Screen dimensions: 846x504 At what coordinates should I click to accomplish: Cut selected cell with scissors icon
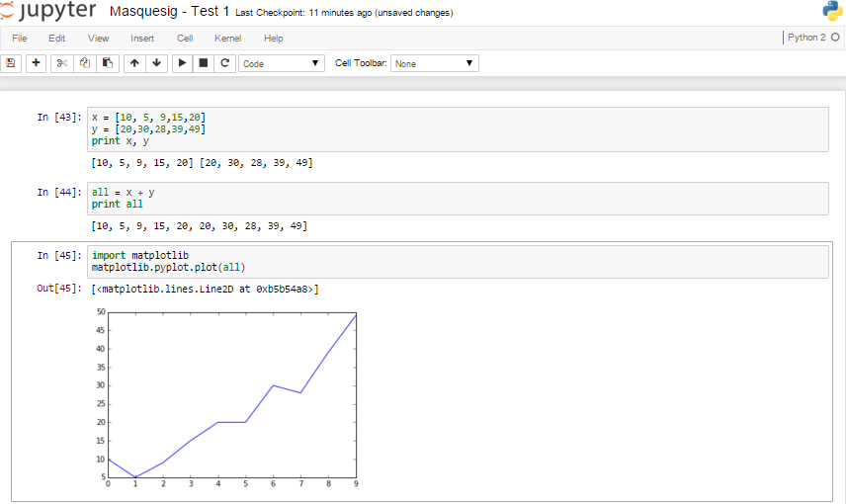pos(61,63)
